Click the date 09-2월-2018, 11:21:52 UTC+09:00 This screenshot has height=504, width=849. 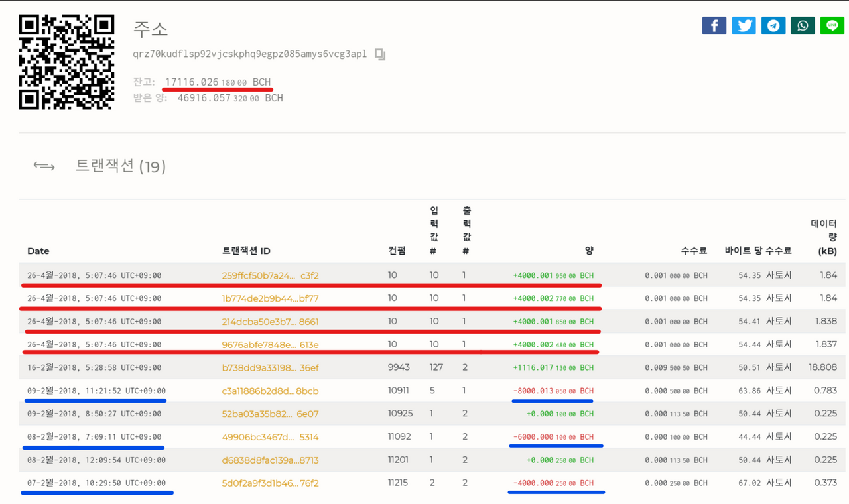pyautogui.click(x=96, y=391)
